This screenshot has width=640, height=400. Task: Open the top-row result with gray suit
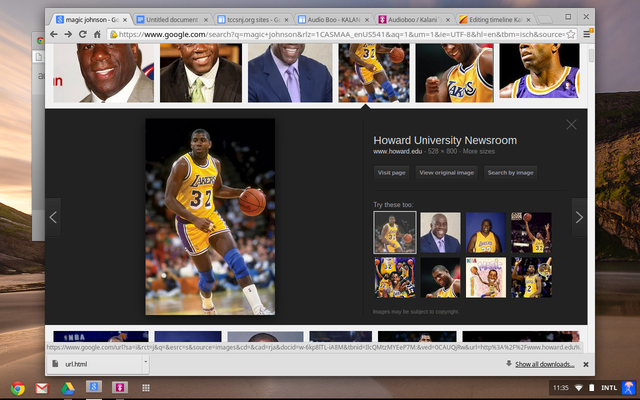click(104, 73)
